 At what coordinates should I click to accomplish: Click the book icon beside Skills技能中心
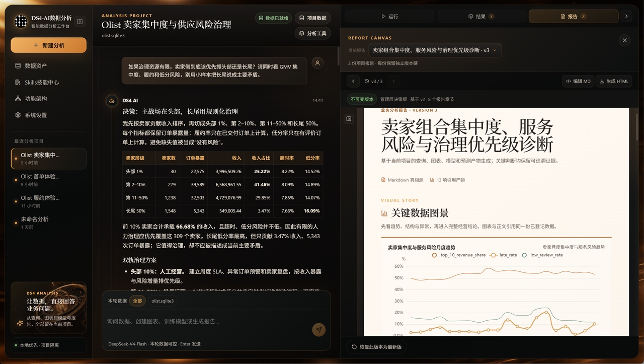(18, 82)
